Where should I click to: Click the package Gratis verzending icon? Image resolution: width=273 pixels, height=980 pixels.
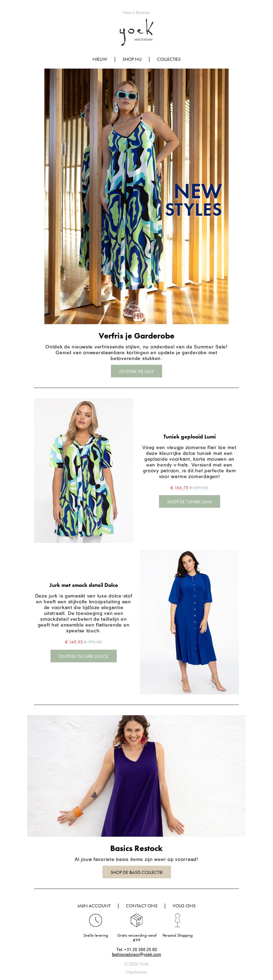[136, 920]
